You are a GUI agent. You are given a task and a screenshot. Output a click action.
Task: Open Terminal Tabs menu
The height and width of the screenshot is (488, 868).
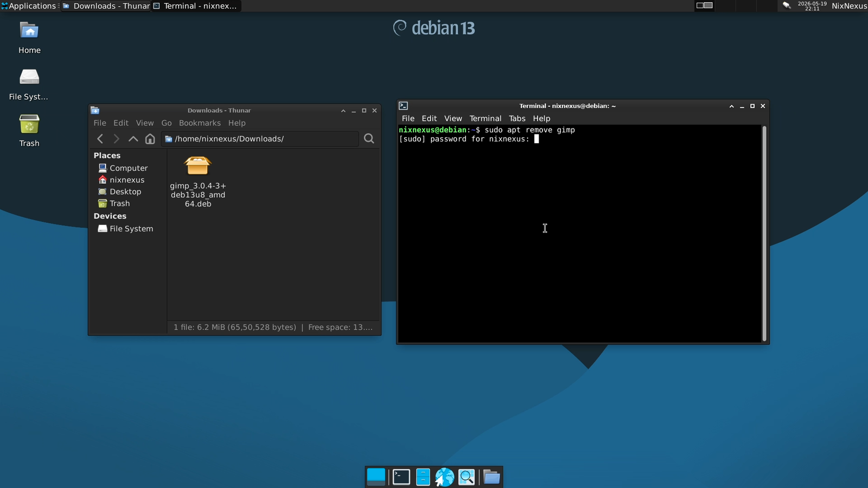click(517, 118)
